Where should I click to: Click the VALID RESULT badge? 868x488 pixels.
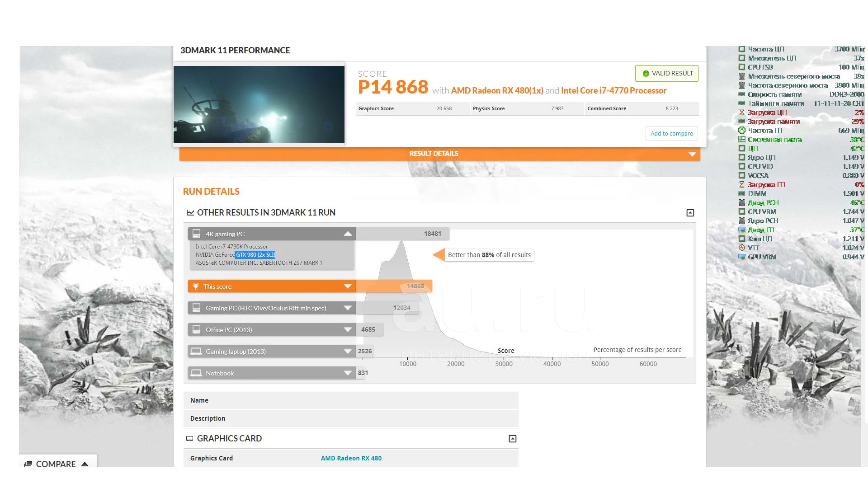(667, 73)
